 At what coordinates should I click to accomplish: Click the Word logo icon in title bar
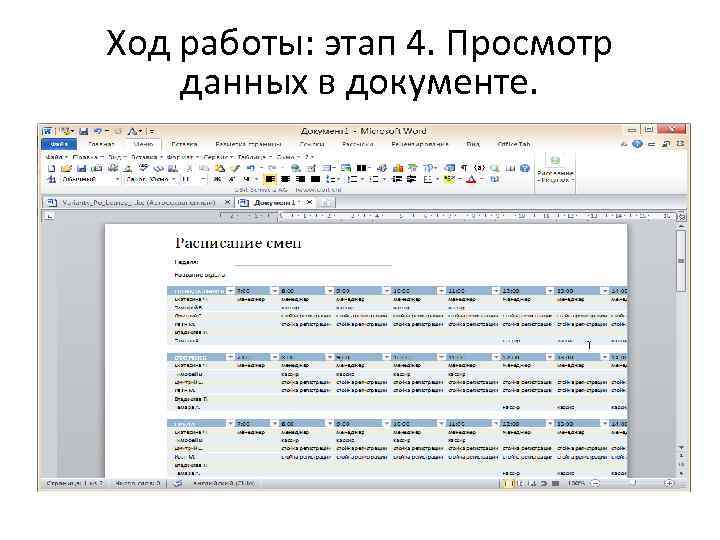point(48,131)
